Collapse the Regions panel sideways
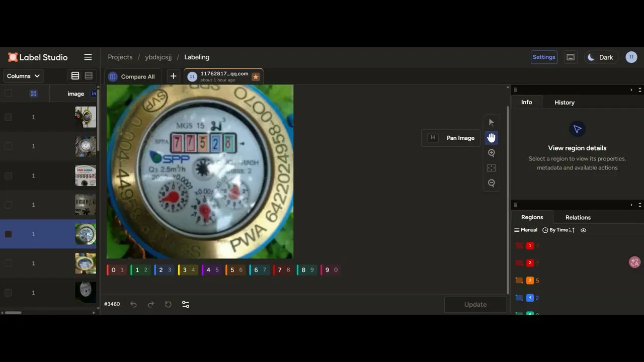This screenshot has height=362, width=644. pos(631,205)
